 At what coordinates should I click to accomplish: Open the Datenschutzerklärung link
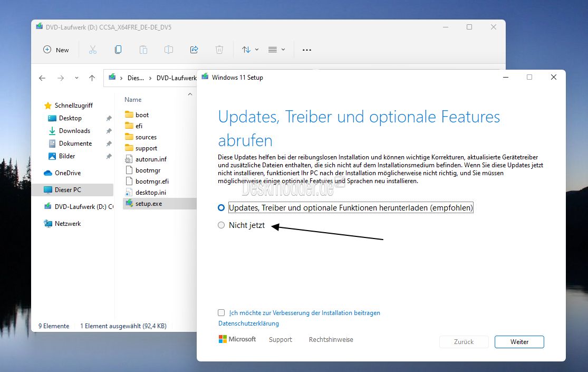click(x=248, y=323)
